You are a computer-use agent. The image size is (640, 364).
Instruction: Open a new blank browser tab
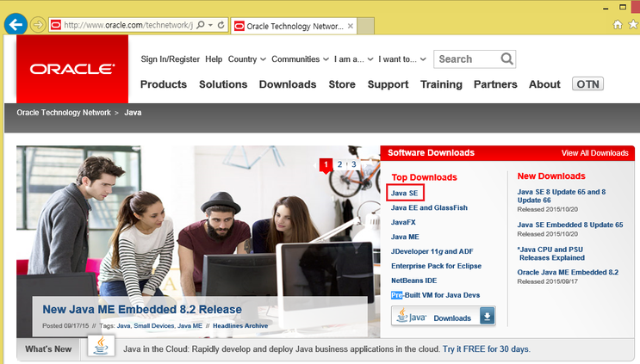point(366,26)
